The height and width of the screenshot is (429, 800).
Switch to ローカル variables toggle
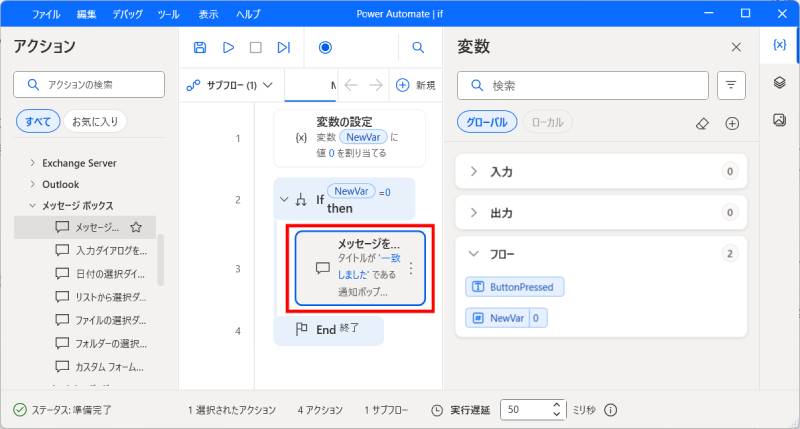(x=546, y=122)
